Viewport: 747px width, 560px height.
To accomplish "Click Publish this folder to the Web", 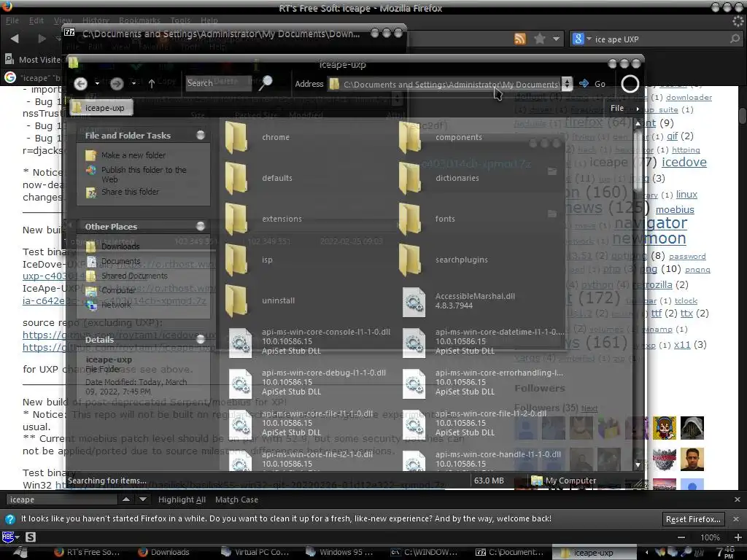I will point(144,174).
